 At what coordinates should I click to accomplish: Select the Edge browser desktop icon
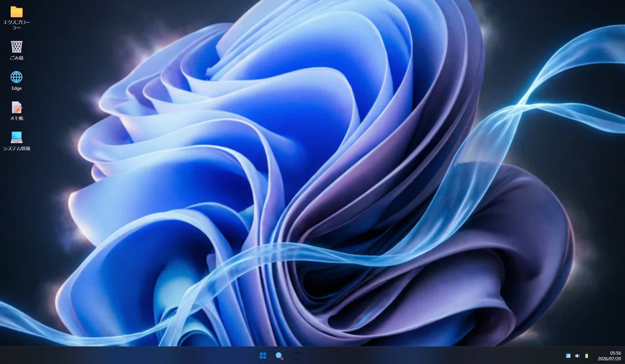click(x=17, y=77)
